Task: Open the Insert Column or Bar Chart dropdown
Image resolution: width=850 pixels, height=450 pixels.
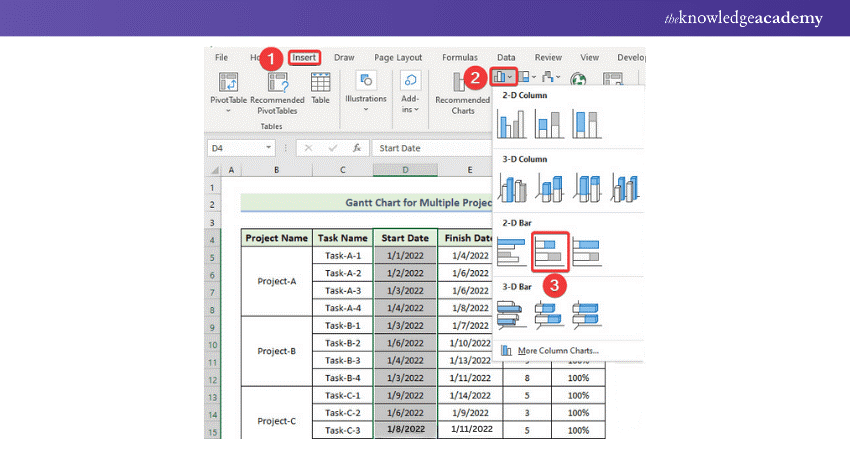Action: click(505, 76)
